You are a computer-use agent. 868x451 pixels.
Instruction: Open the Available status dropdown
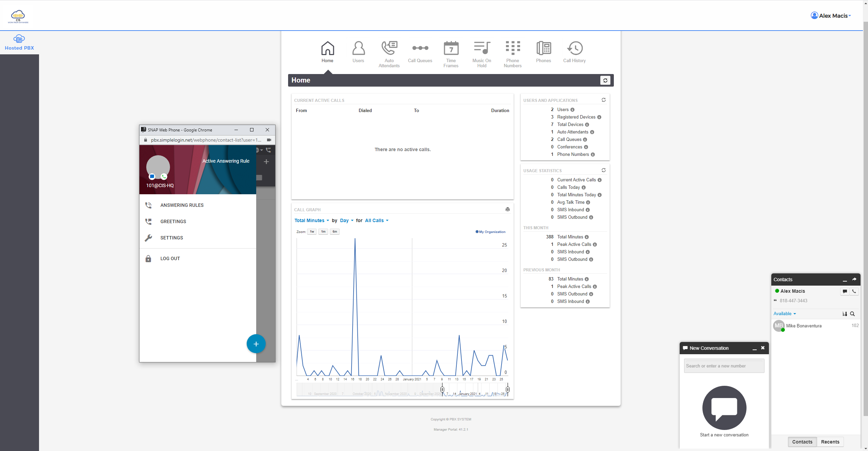[x=785, y=314]
